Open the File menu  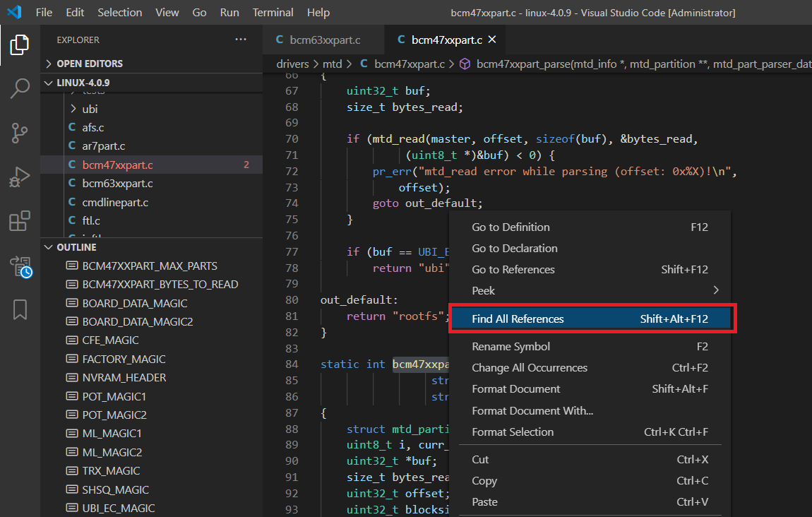pyautogui.click(x=44, y=13)
